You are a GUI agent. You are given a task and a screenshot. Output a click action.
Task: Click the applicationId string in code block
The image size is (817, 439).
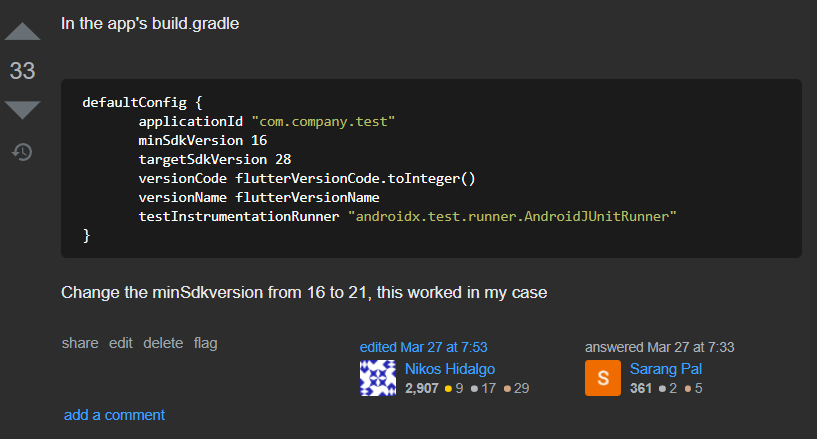coord(323,122)
